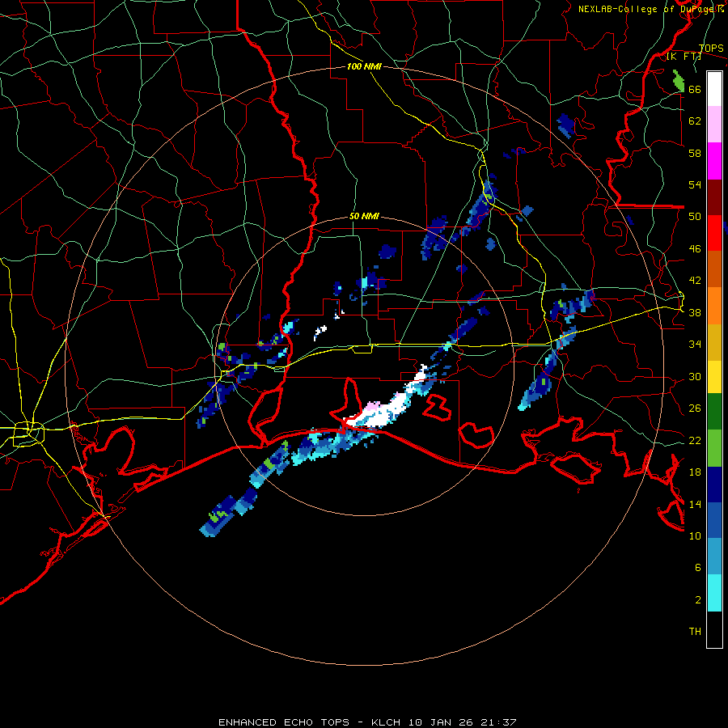Click the dark orange legend swatch
This screenshot has height=728, width=728.
coord(714,269)
